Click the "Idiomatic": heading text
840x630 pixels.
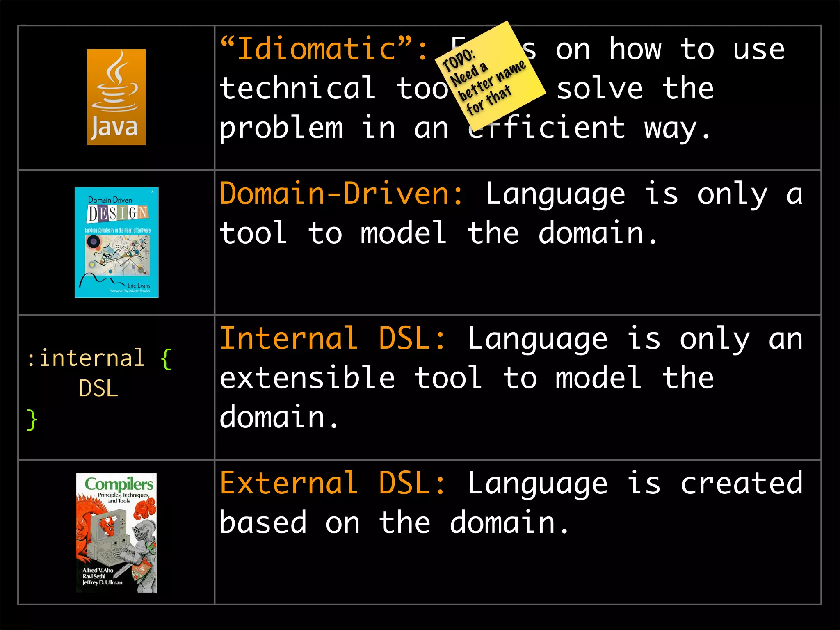(x=324, y=49)
